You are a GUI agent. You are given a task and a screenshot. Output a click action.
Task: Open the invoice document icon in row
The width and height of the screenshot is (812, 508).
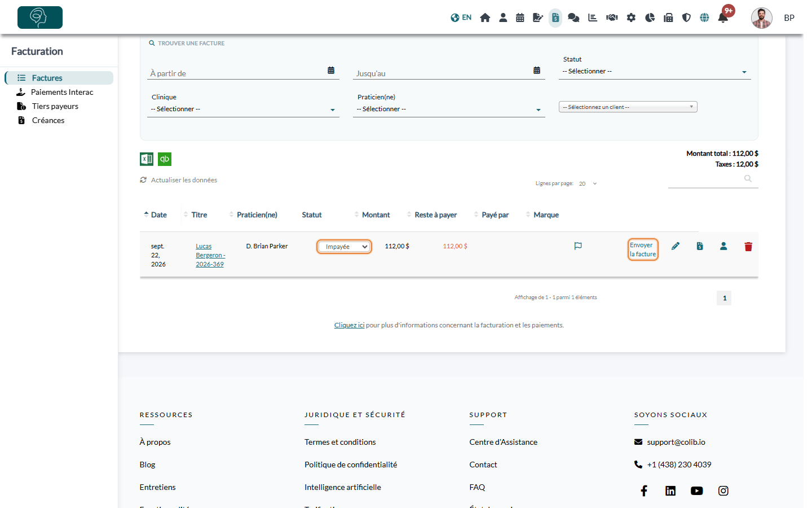[x=700, y=246]
